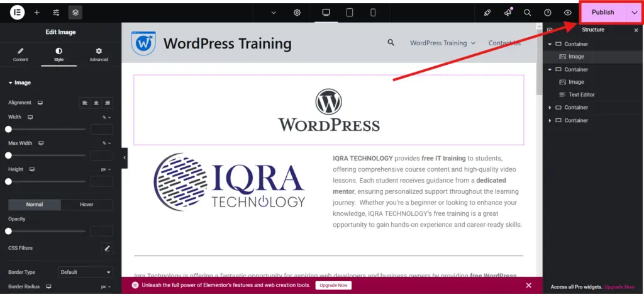Click the Height slider handle
Screen dimensions: 644x294
(8, 181)
